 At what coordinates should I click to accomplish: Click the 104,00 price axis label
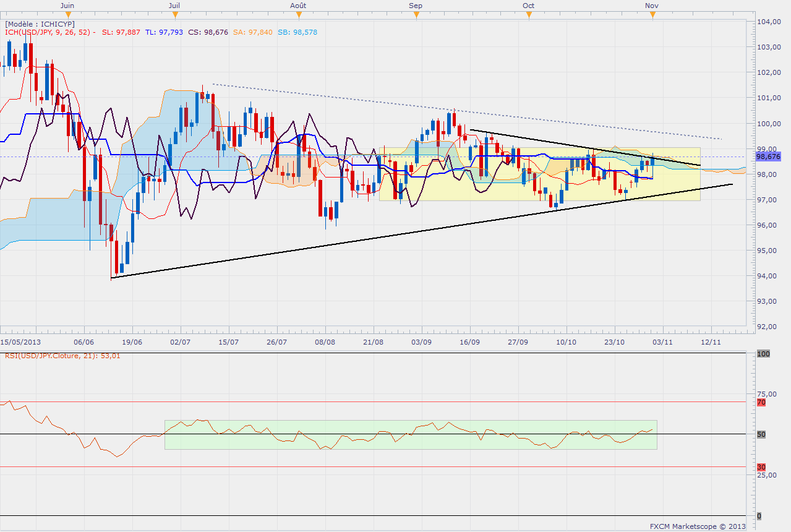pos(769,22)
